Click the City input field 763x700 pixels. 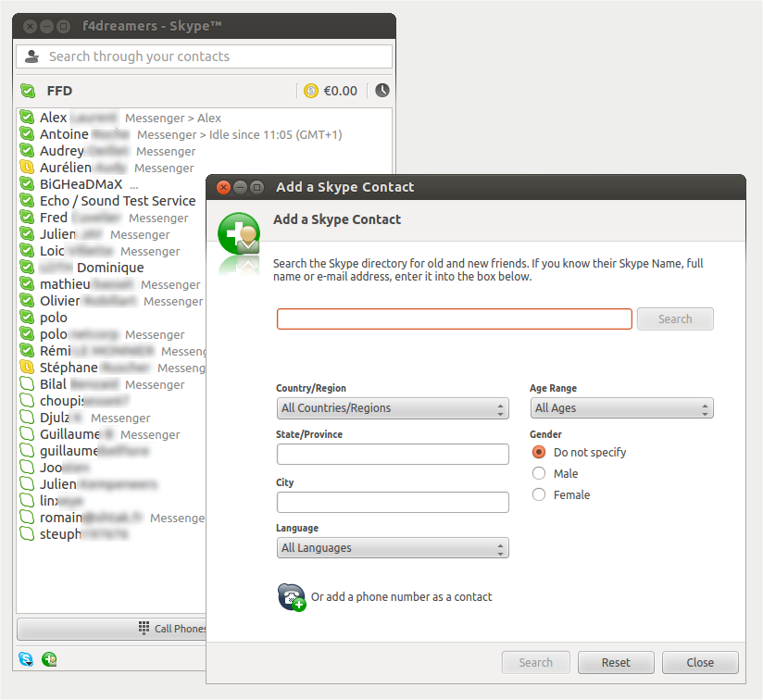pyautogui.click(x=393, y=502)
